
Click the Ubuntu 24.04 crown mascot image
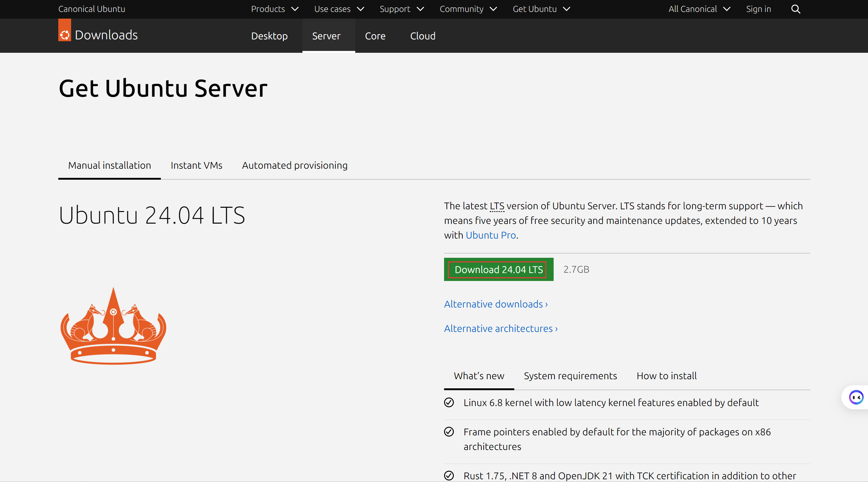113,326
